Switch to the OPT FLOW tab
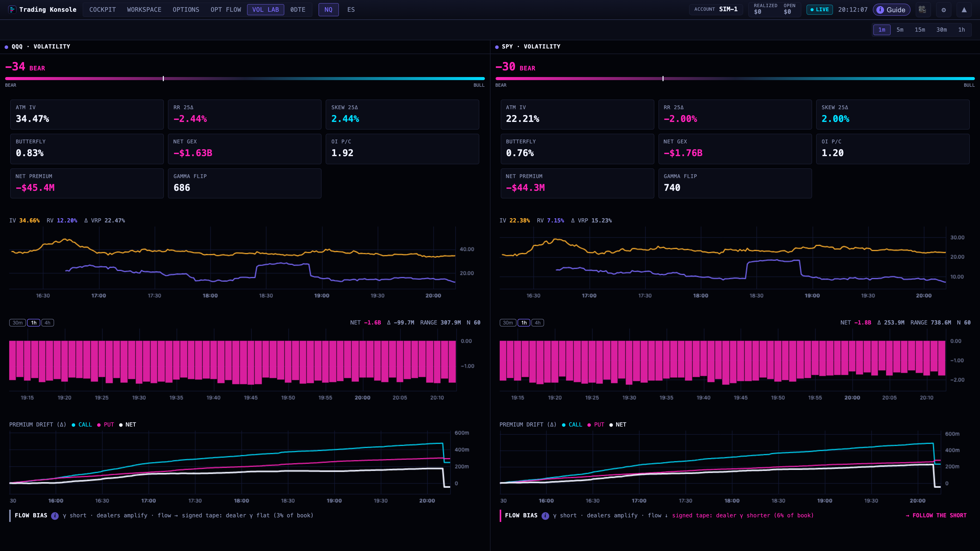 tap(226, 9)
